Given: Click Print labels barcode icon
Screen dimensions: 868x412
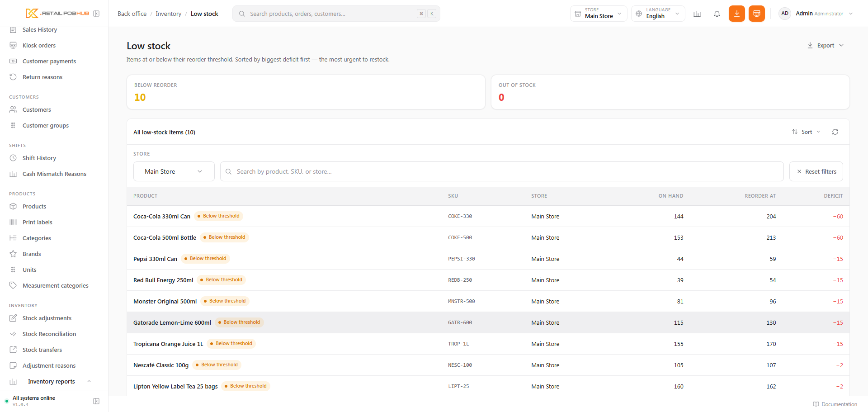Looking at the screenshot, I should pyautogui.click(x=13, y=223).
